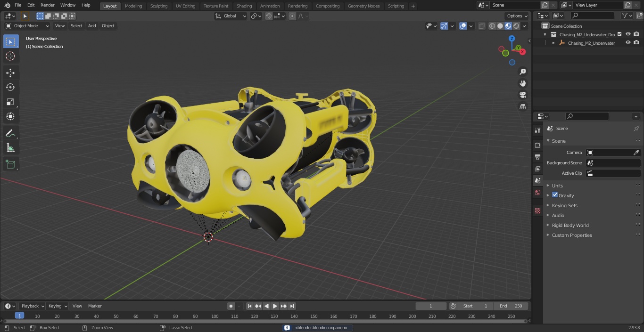The height and width of the screenshot is (332, 644).
Task: Switch to wireframe viewport shading
Action: click(x=492, y=26)
